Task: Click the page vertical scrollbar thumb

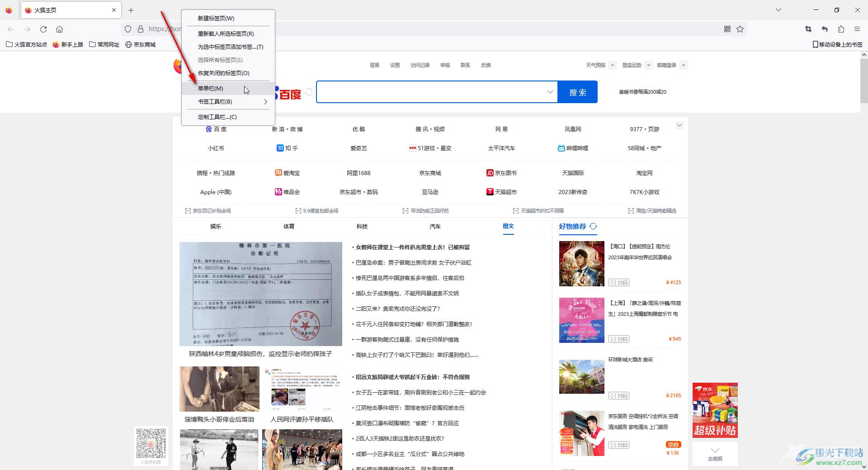Action: pos(864,81)
